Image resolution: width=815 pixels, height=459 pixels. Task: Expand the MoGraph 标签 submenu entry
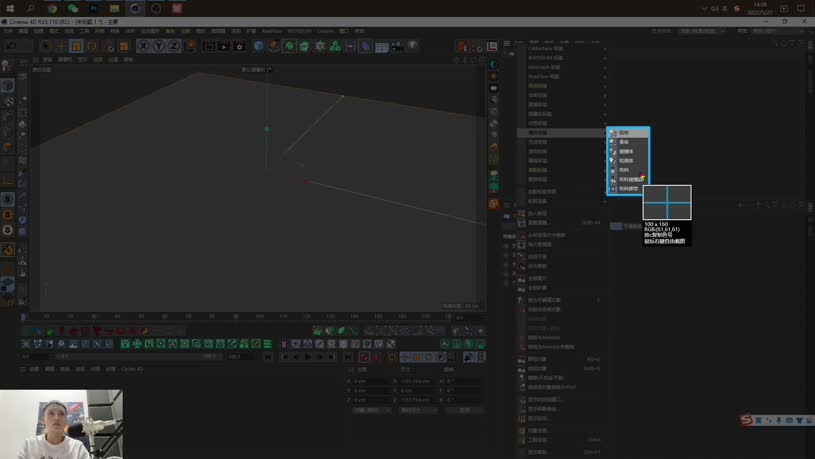(562, 67)
